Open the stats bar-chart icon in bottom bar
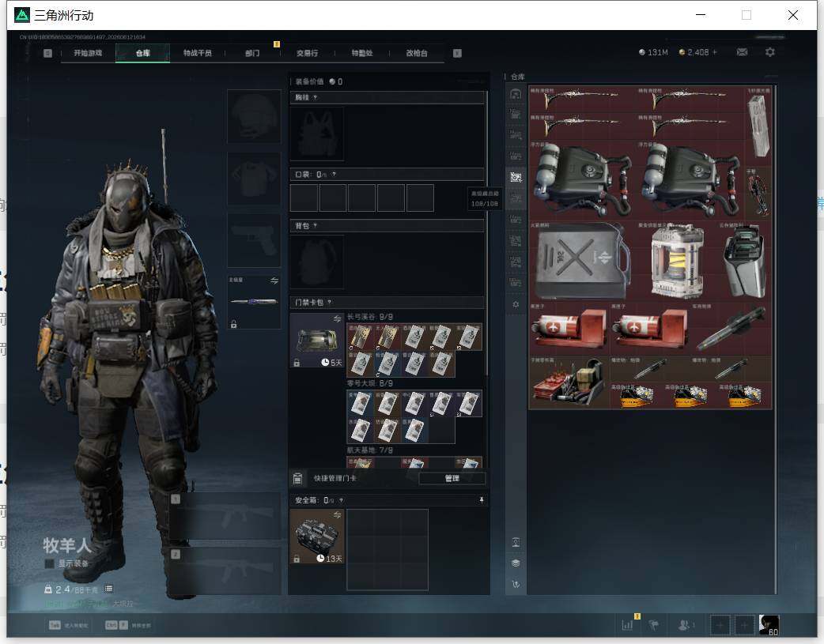 [627, 625]
